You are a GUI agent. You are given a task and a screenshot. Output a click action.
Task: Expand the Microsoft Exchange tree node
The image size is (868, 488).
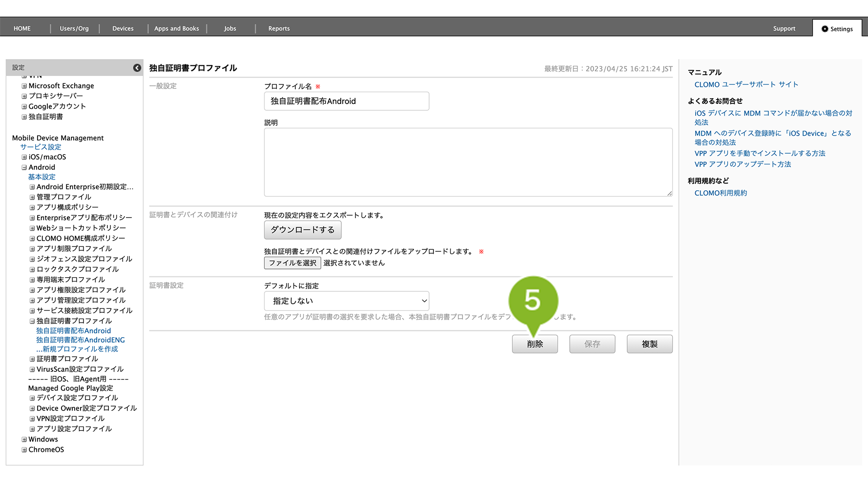[24, 86]
